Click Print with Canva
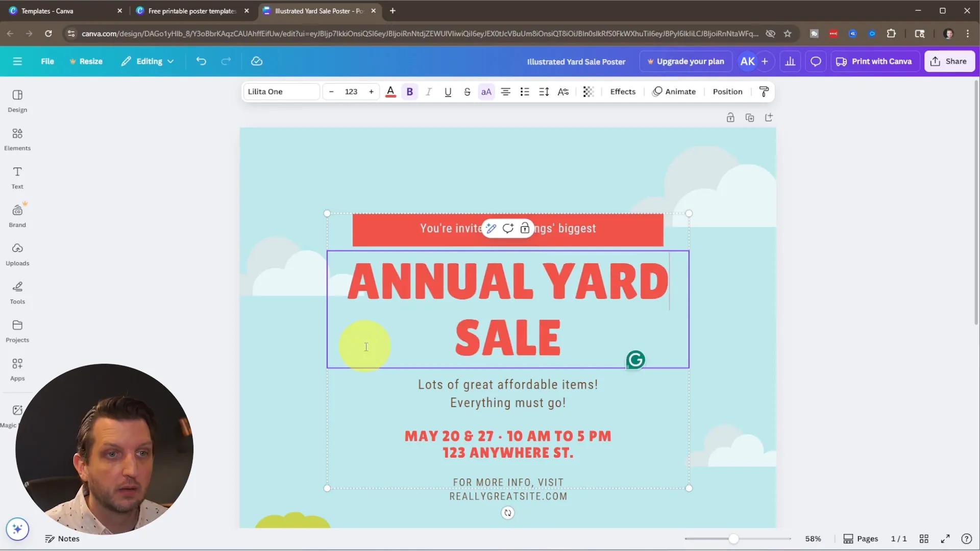 coord(874,61)
